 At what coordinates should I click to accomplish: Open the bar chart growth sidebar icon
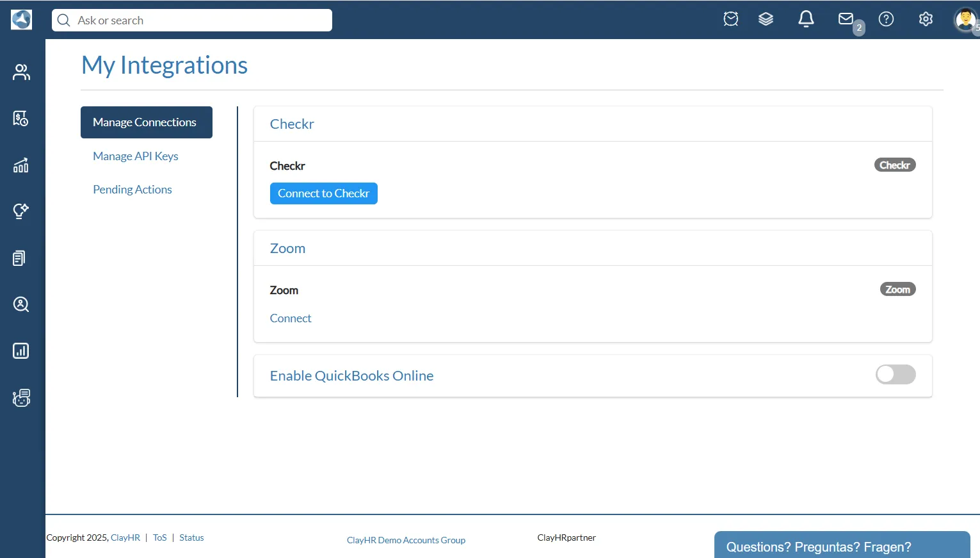point(21,165)
